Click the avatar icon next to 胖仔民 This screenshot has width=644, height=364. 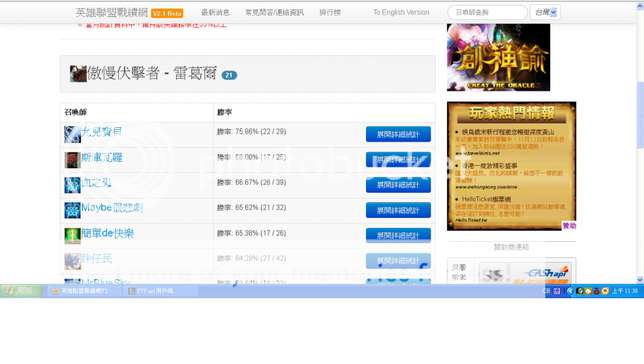pyautogui.click(x=72, y=261)
